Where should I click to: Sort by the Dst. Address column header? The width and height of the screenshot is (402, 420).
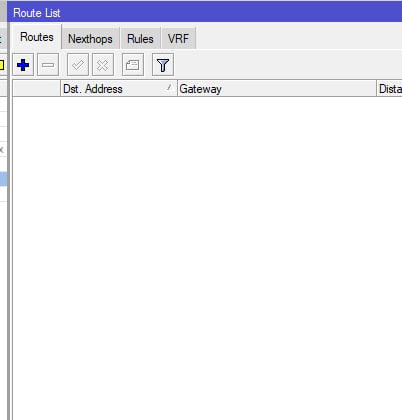coord(119,89)
